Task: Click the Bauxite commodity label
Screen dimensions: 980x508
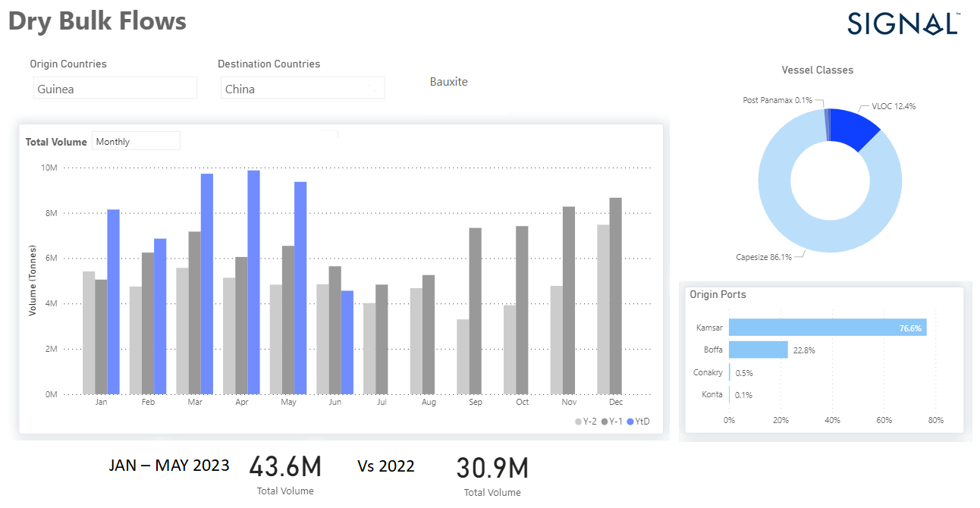Action: click(x=448, y=82)
